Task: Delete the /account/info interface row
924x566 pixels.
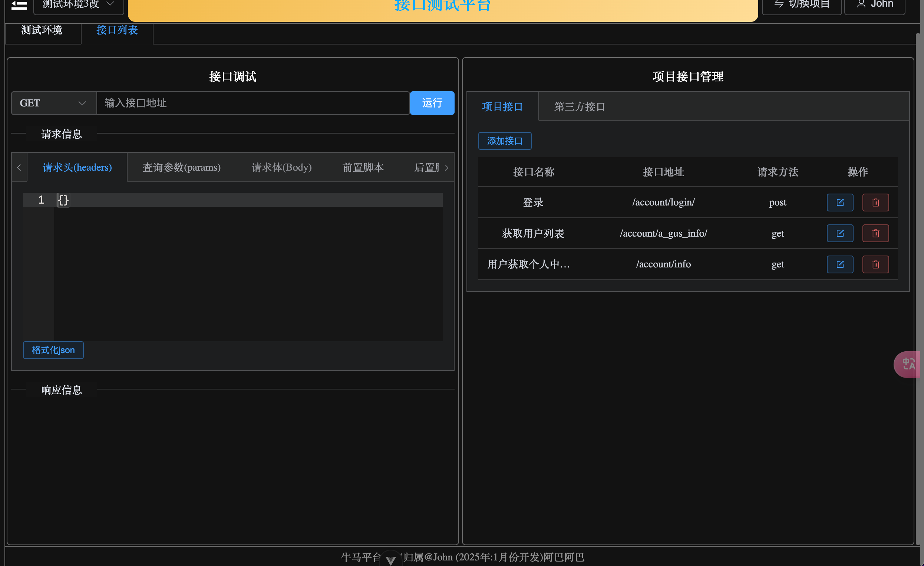Action: 875,264
